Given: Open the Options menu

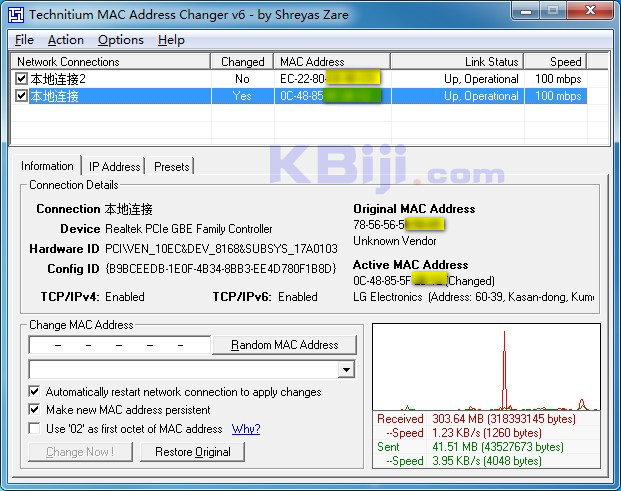Looking at the screenshot, I should pyautogui.click(x=120, y=40).
